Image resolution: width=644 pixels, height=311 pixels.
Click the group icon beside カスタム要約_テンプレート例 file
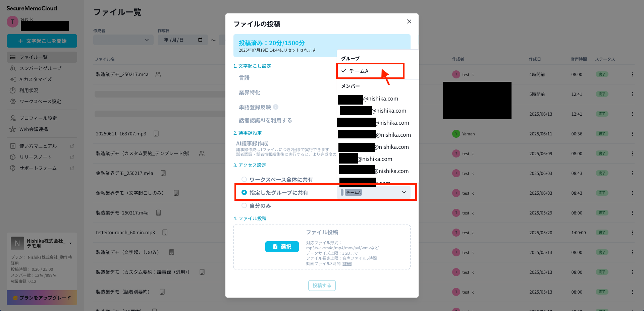point(202,153)
